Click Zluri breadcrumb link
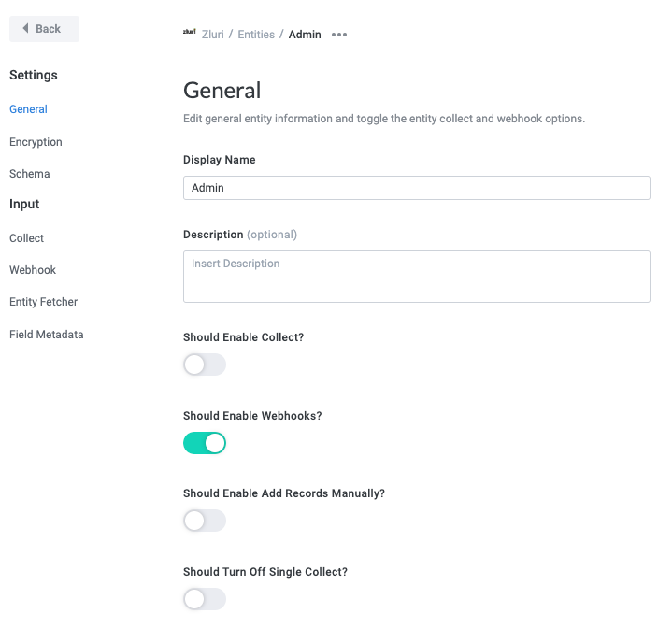 [x=212, y=35]
